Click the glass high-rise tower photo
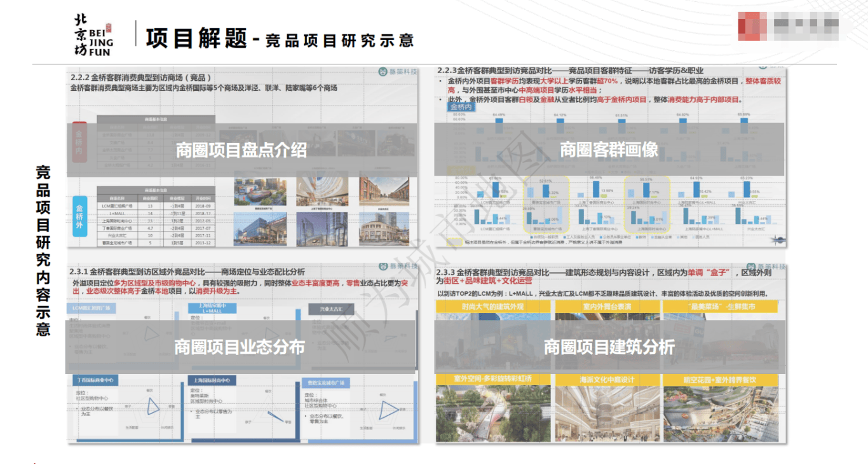868x465 pixels. tap(322, 228)
